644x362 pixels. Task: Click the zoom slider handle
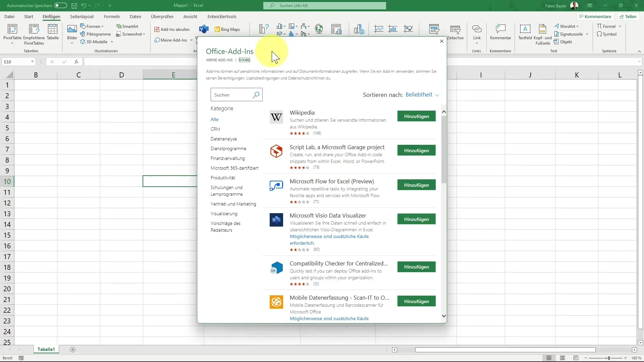pyautogui.click(x=608, y=358)
